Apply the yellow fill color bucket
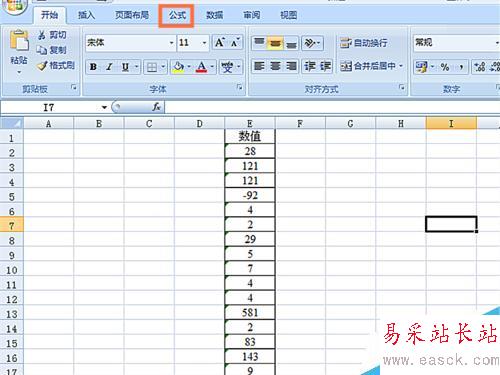 178,67
